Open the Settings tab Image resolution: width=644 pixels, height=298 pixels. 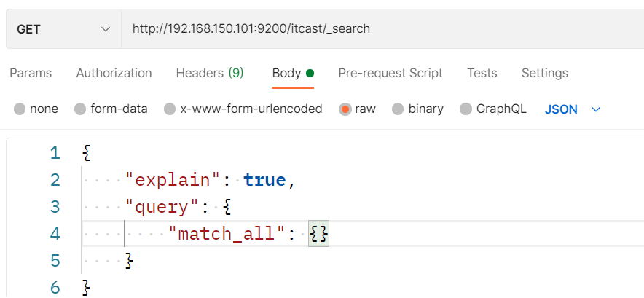point(545,73)
